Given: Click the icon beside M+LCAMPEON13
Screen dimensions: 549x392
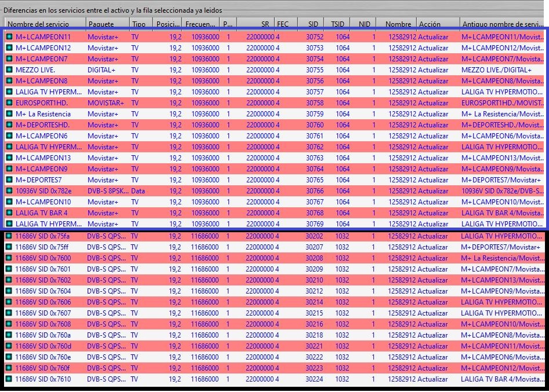Looking at the screenshot, I should (x=9, y=157).
